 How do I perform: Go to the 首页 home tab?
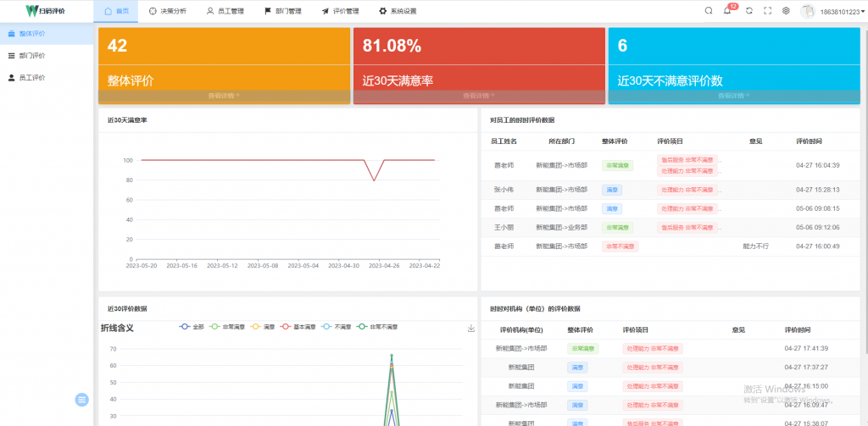(x=116, y=11)
